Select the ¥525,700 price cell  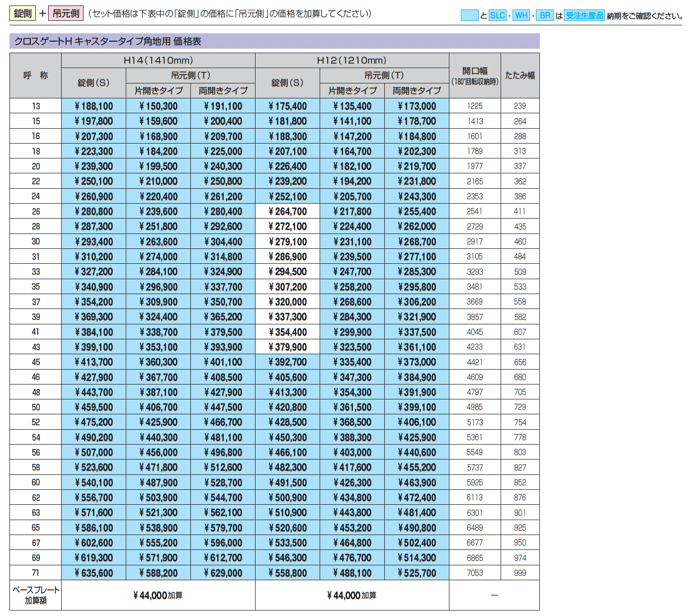[417, 573]
